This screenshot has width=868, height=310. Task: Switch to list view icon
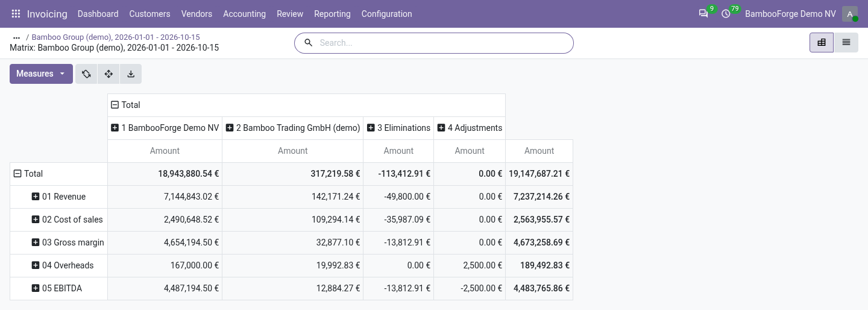pyautogui.click(x=846, y=42)
